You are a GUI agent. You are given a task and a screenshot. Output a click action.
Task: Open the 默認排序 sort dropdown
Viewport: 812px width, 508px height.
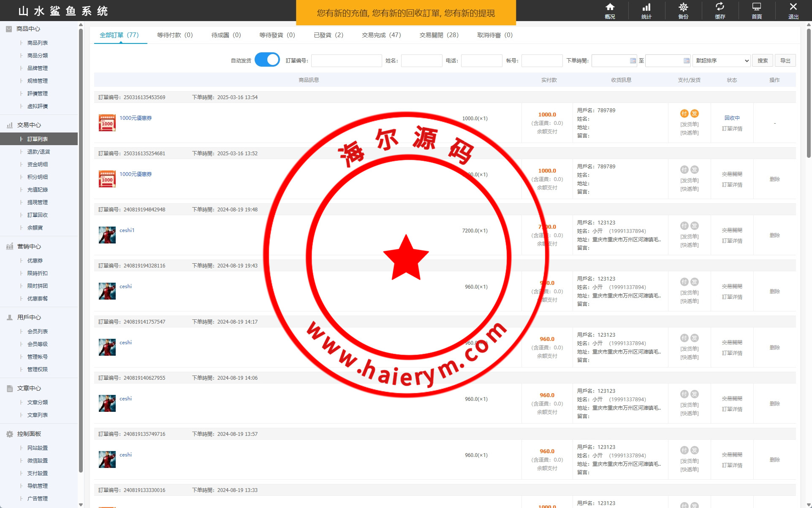(x=722, y=61)
